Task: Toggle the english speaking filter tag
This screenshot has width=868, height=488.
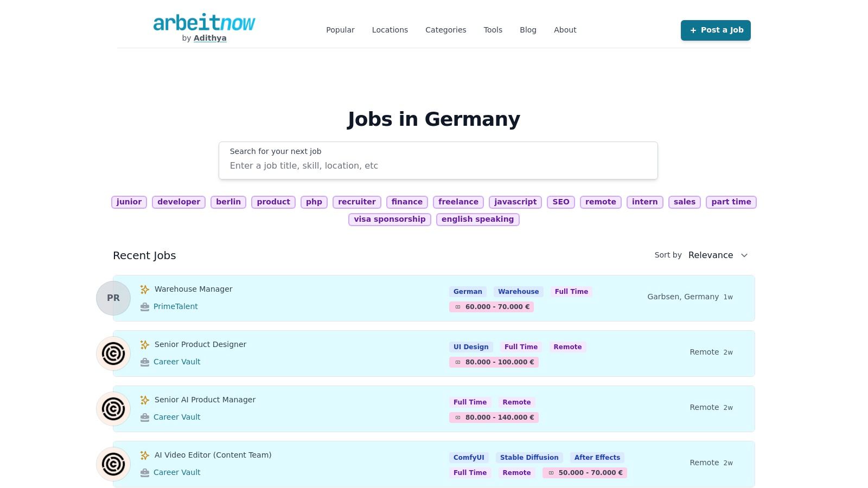Action: 477,219
